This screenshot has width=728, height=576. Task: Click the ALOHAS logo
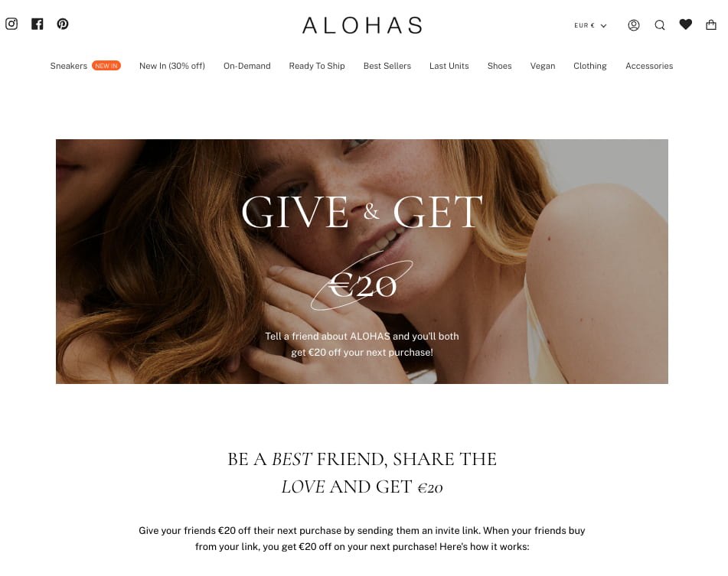click(362, 25)
